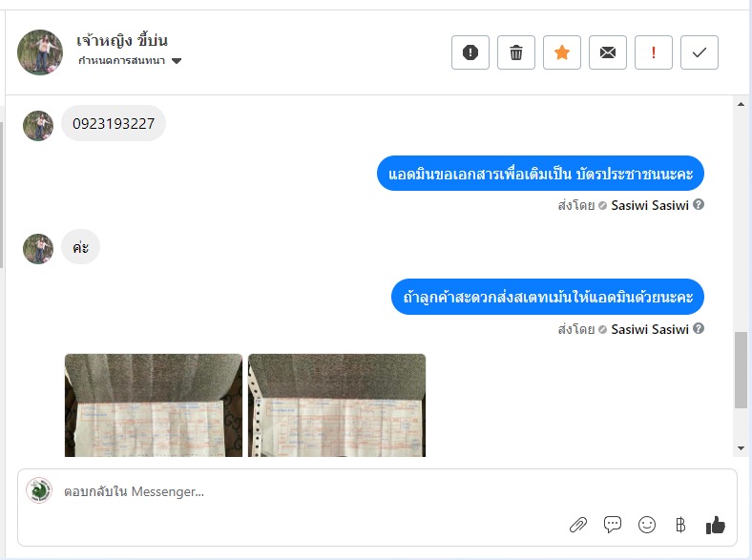Open customer profile picture in header

[40, 52]
